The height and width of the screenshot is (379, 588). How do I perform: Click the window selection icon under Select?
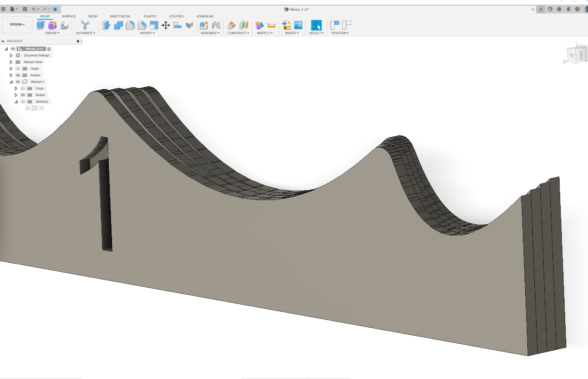[316, 25]
